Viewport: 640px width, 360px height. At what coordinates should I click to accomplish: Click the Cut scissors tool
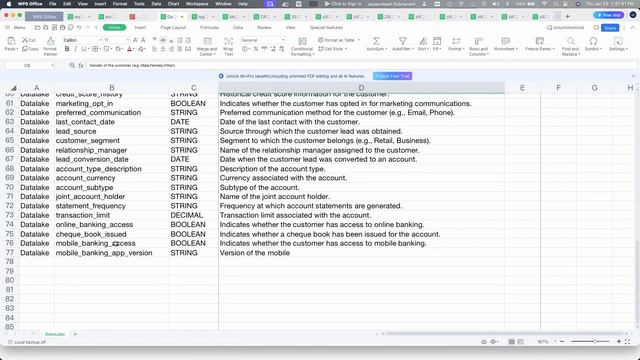point(29,40)
